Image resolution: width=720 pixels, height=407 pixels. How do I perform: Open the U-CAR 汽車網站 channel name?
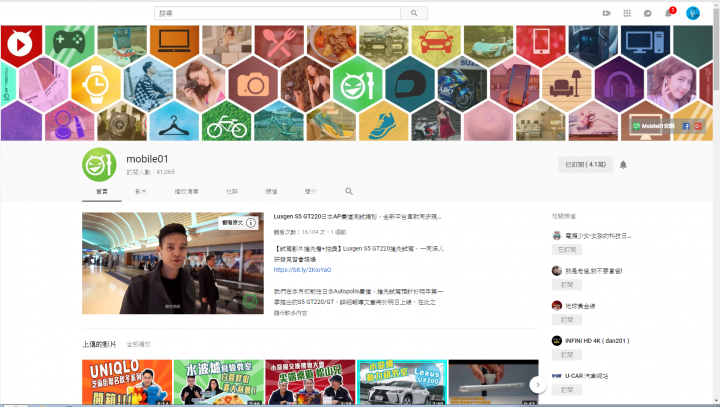[586, 376]
